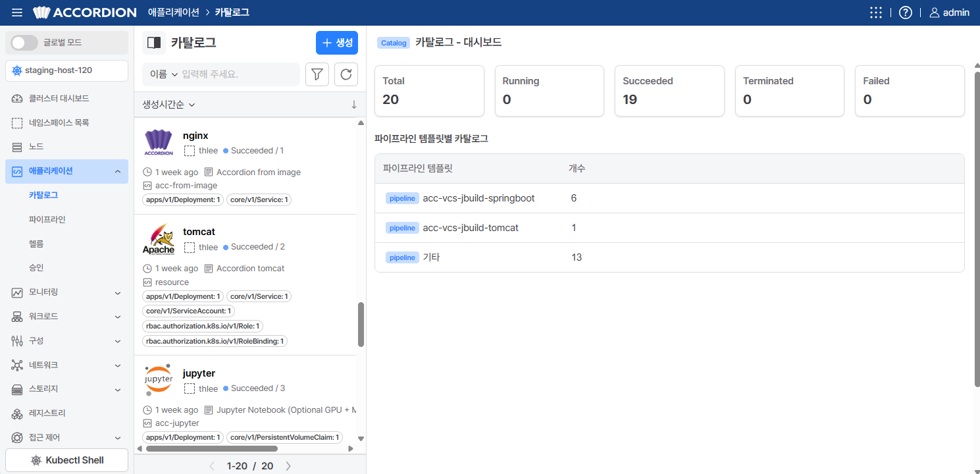980x474 pixels.
Task: Open 클러스터 대시보드 in sidebar
Action: point(66,99)
